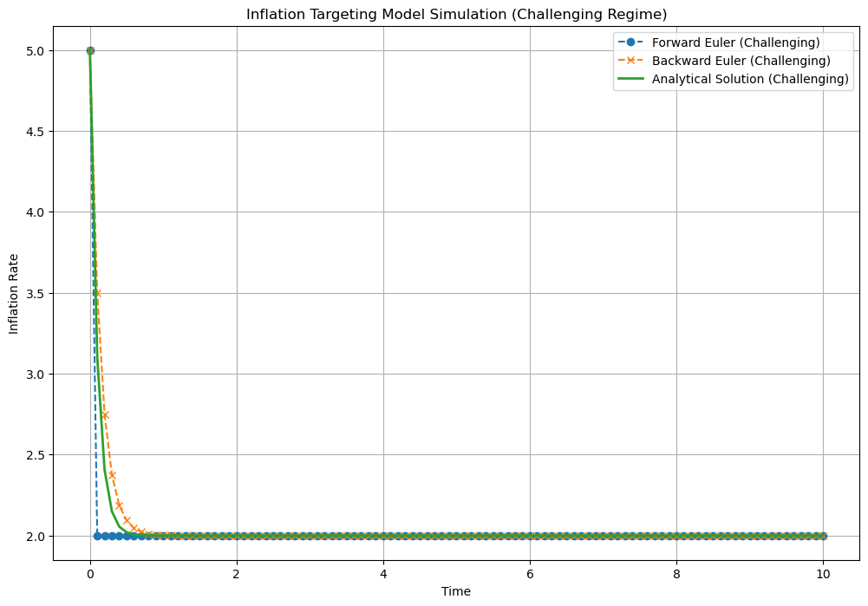This screenshot has height=606, width=868.
Task: Click the x-axis tick label '10'
Action: pyautogui.click(x=823, y=573)
